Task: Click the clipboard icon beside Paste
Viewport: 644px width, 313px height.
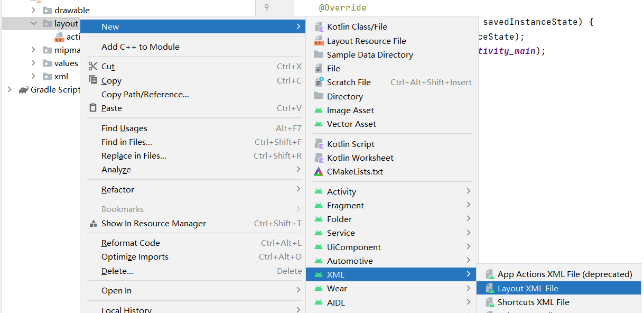Action: coord(93,108)
